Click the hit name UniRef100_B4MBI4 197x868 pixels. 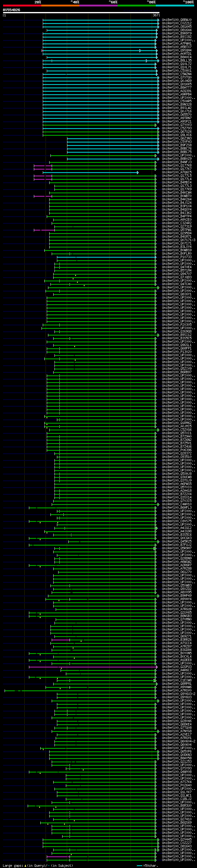click(176, 182)
